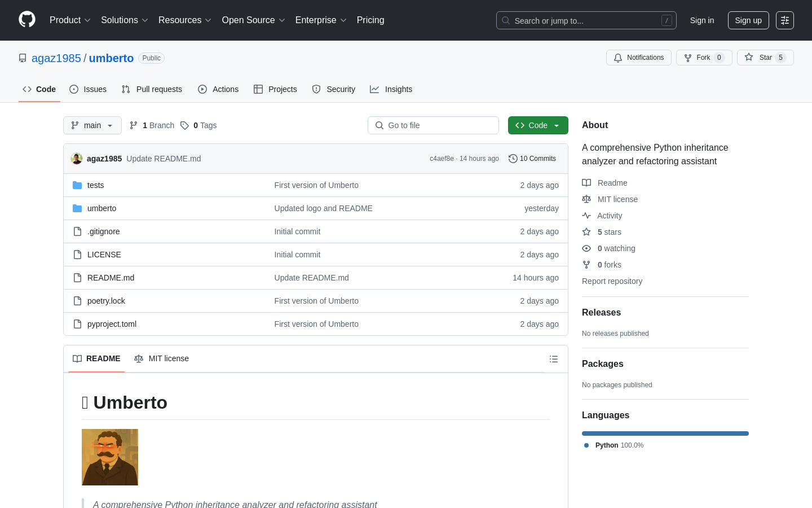
Task: Click the branch icon next to 1 Branch
Action: click(134, 125)
